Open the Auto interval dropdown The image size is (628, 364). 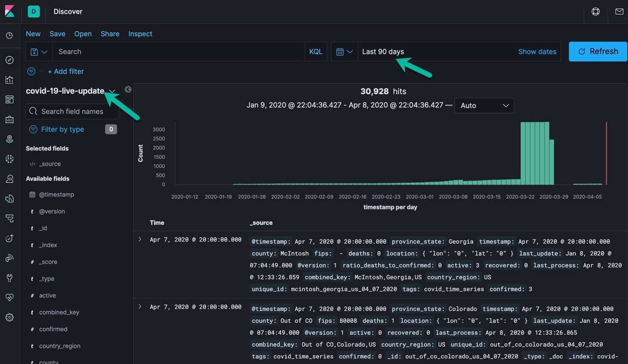[484, 105]
